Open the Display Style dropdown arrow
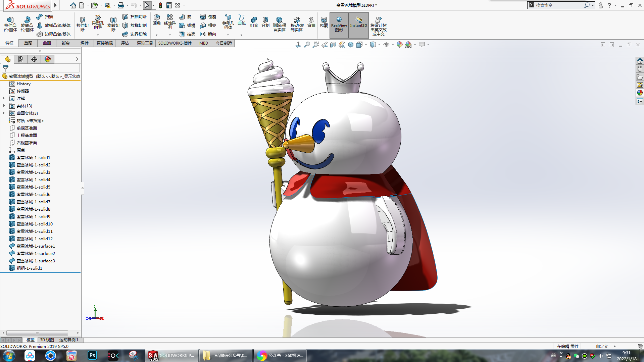 tap(379, 45)
